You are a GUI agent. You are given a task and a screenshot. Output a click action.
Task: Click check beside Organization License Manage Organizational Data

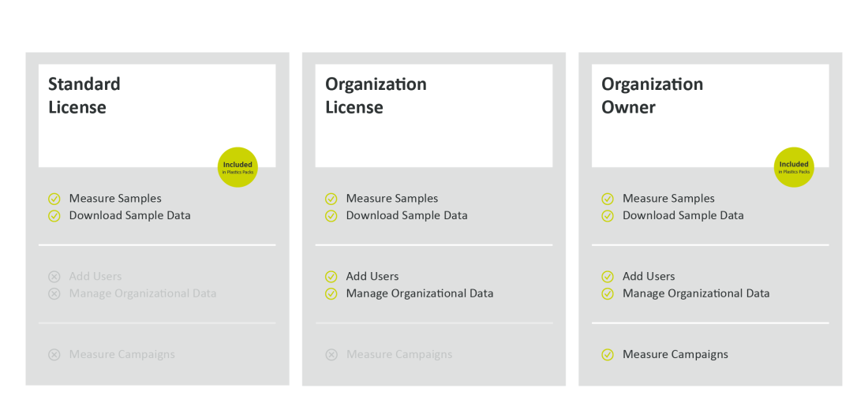[331, 294]
